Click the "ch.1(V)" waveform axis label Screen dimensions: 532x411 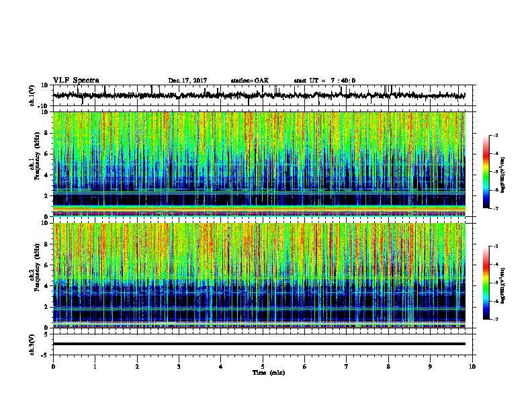click(32, 95)
